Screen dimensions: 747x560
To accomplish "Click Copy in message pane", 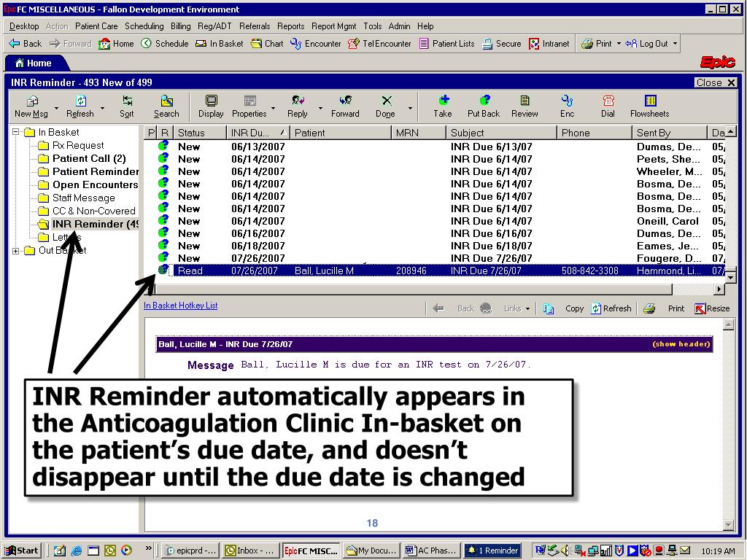I will [x=564, y=308].
